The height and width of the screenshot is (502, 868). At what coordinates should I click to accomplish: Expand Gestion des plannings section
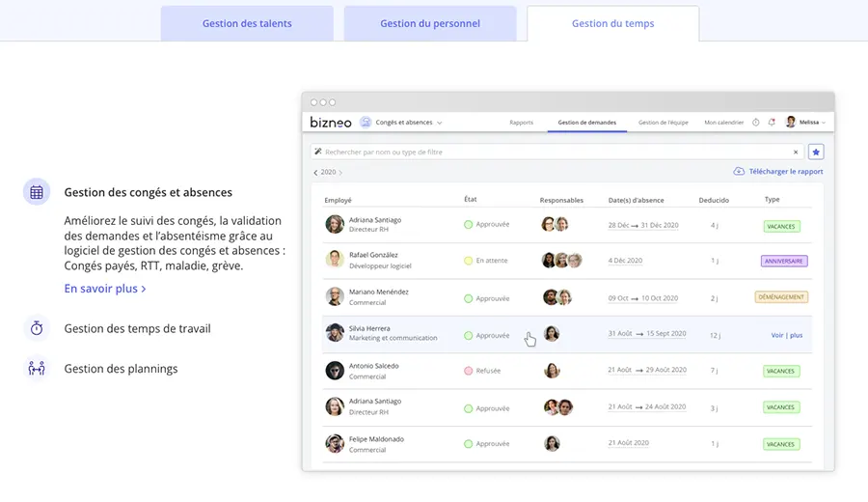coord(121,369)
